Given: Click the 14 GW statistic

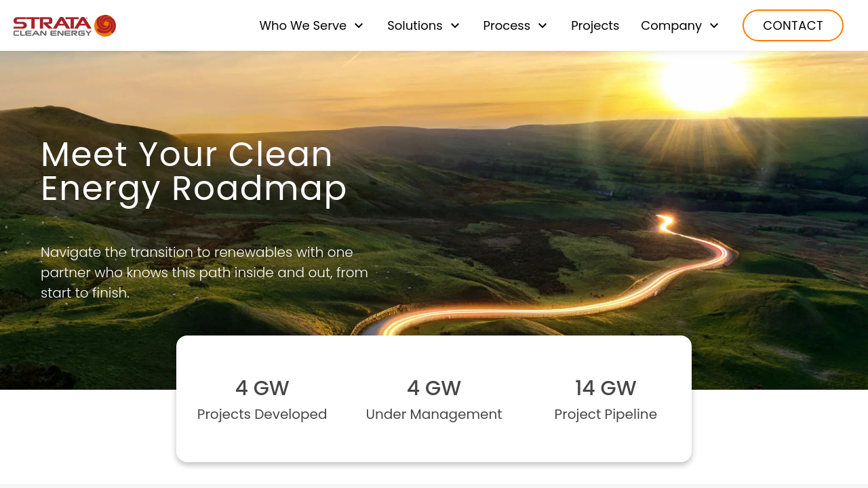Looking at the screenshot, I should 606,388.
